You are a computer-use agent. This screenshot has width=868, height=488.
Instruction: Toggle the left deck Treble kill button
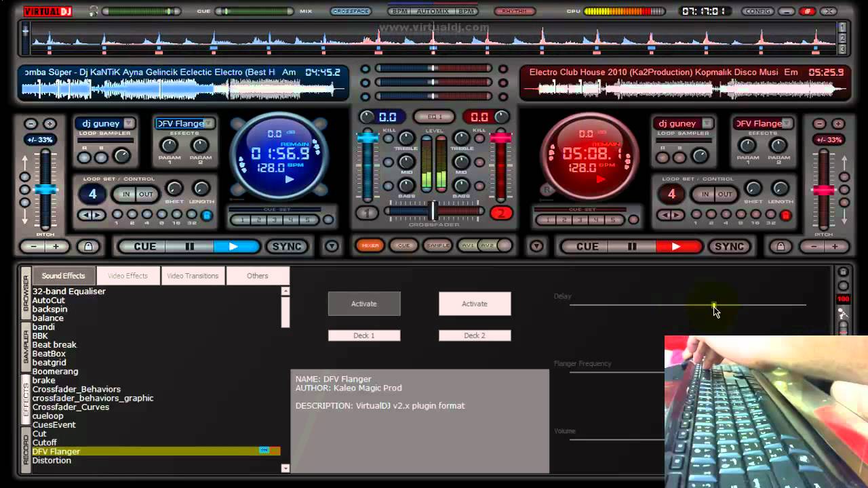(x=388, y=139)
